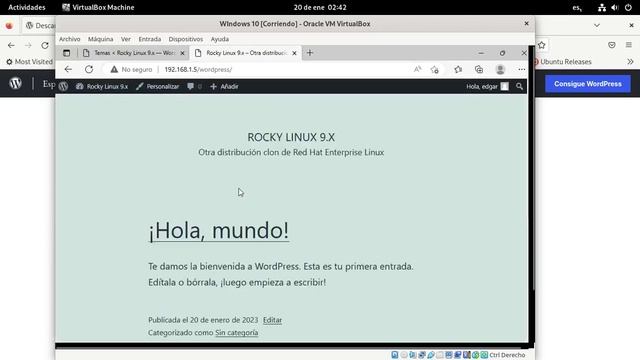The height and width of the screenshot is (360, 640).
Task: Click the Pocket icon in Firefox toolbar
Action: click(x=611, y=45)
